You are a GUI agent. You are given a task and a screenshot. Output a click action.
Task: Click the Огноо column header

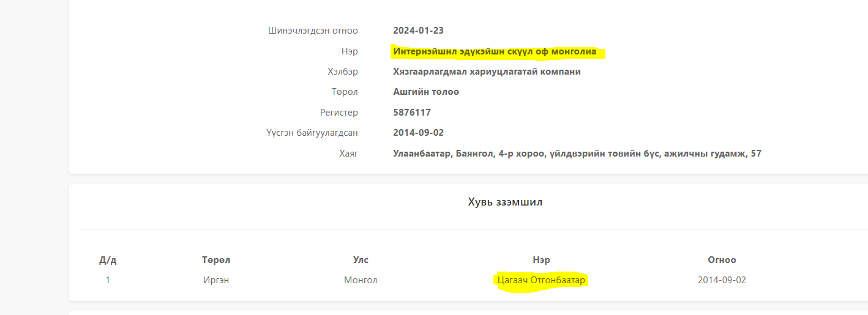(x=722, y=260)
